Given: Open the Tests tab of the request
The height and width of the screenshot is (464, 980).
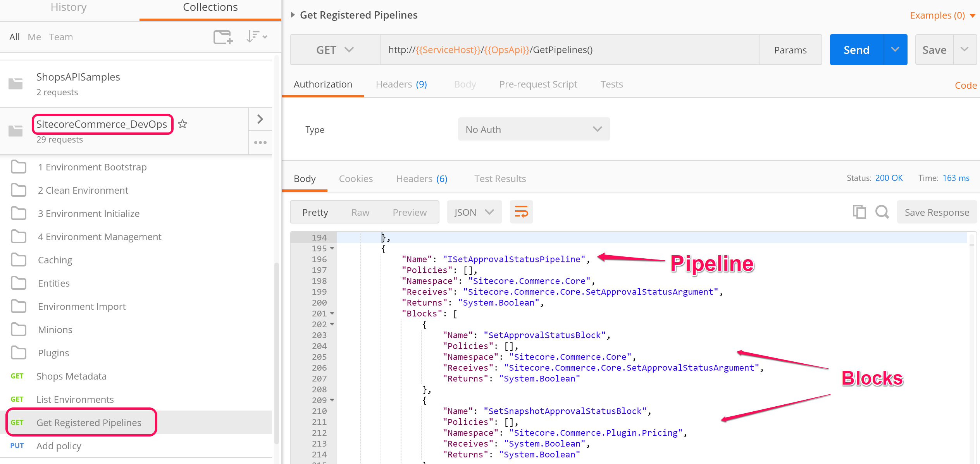Looking at the screenshot, I should click(x=611, y=84).
